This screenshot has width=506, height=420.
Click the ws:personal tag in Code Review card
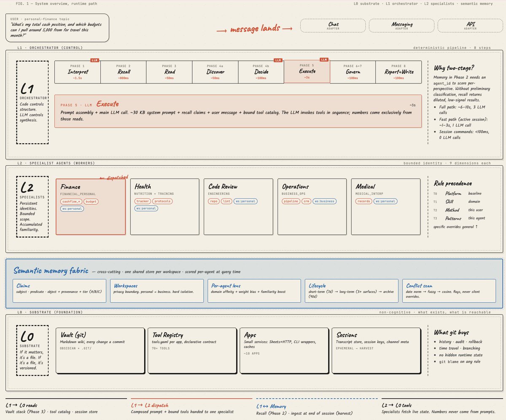pos(245,201)
